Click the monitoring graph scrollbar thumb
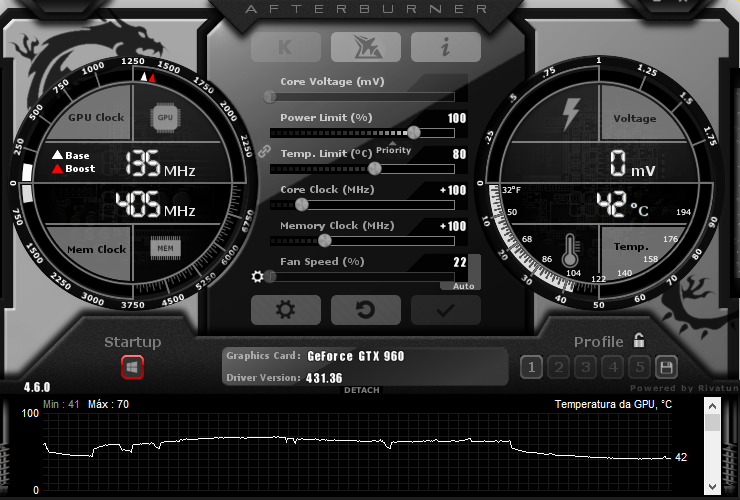The width and height of the screenshot is (740, 500). tap(712, 423)
